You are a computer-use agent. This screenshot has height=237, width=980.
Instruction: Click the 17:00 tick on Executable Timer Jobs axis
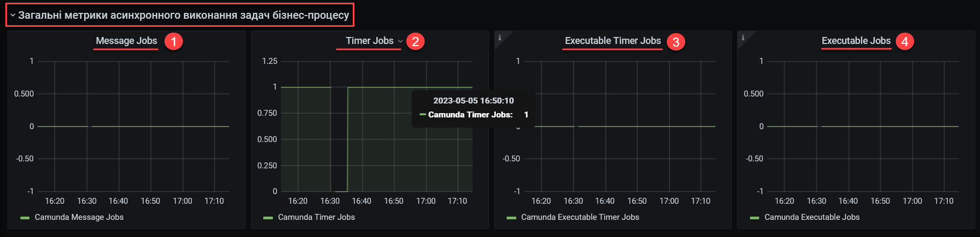[669, 201]
